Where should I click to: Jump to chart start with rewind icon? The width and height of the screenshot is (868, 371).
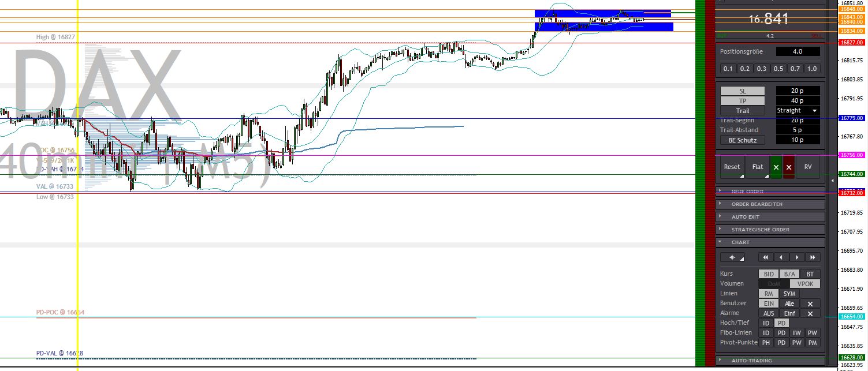(x=766, y=257)
